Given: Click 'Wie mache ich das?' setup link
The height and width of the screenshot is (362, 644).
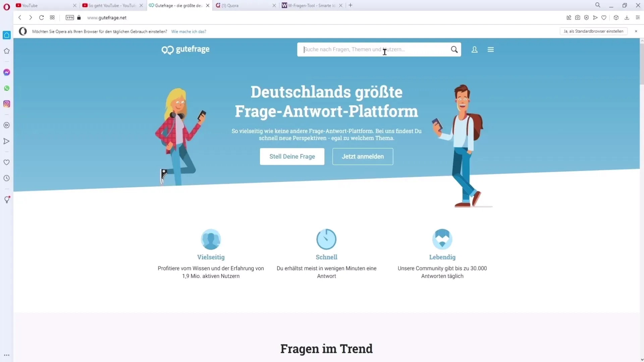Looking at the screenshot, I should tap(189, 31).
